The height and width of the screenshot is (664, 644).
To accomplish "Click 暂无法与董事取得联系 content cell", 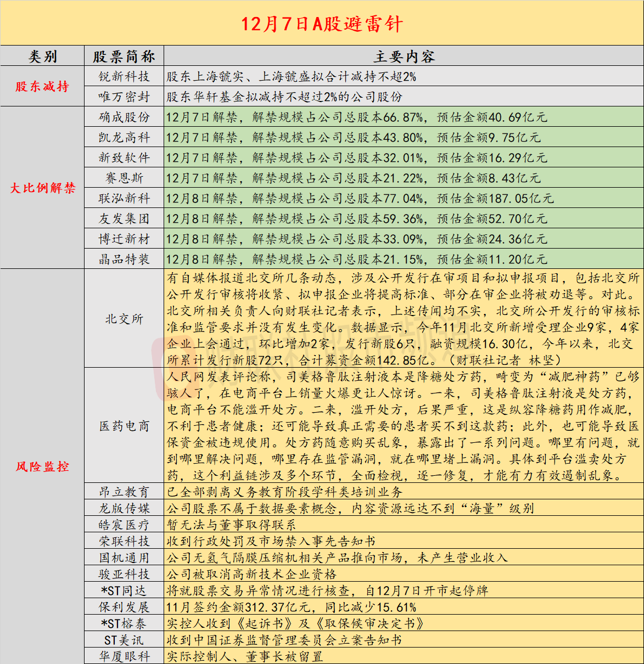I will click(x=404, y=525).
